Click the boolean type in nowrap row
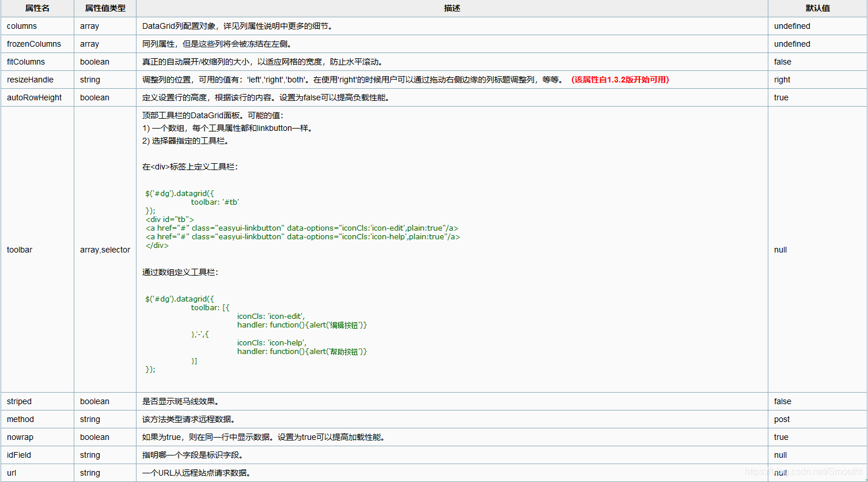 coord(94,437)
